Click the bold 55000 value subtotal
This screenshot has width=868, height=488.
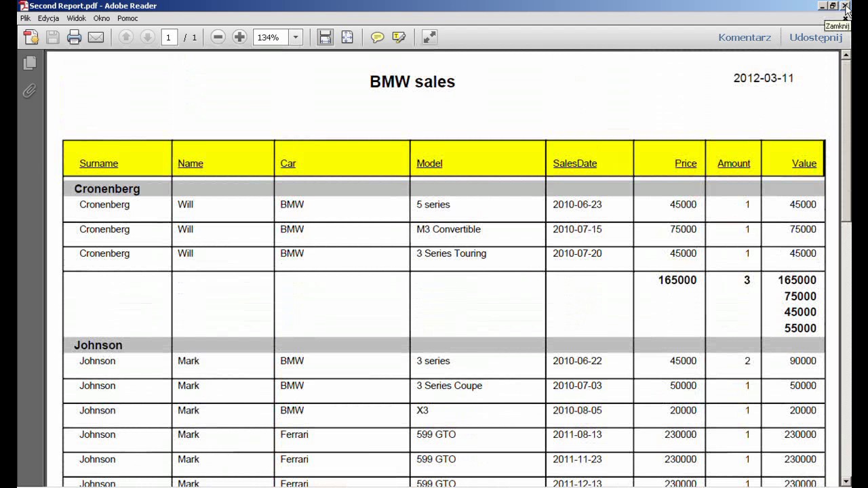click(x=800, y=329)
